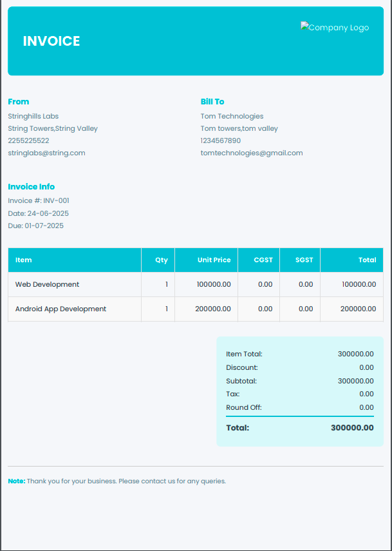Click the broken Company Logo image
The width and height of the screenshot is (392, 551).
click(335, 28)
